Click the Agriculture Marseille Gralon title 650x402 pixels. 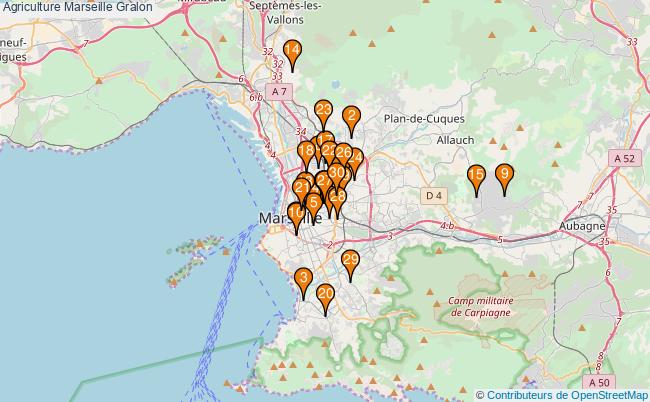77,7
